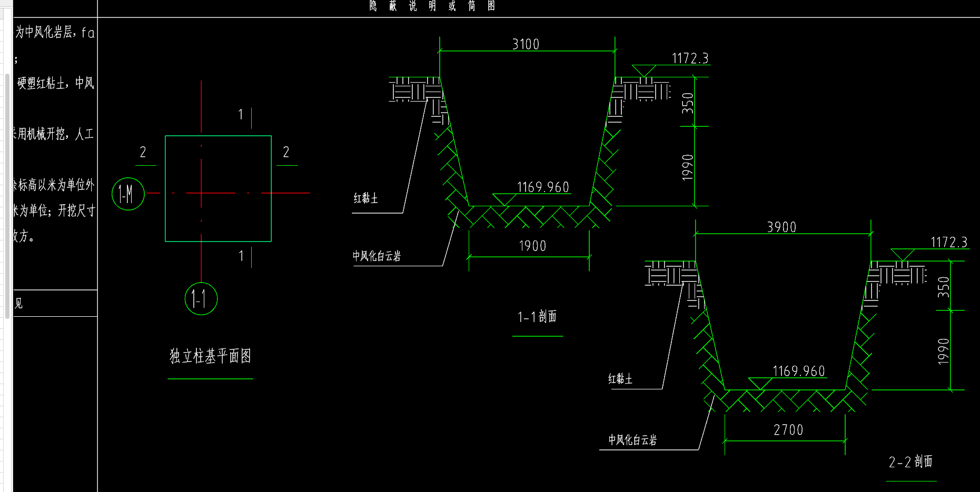Click 中风化白云岩 label of 1-1 section
The image size is (980, 492).
pos(377,256)
